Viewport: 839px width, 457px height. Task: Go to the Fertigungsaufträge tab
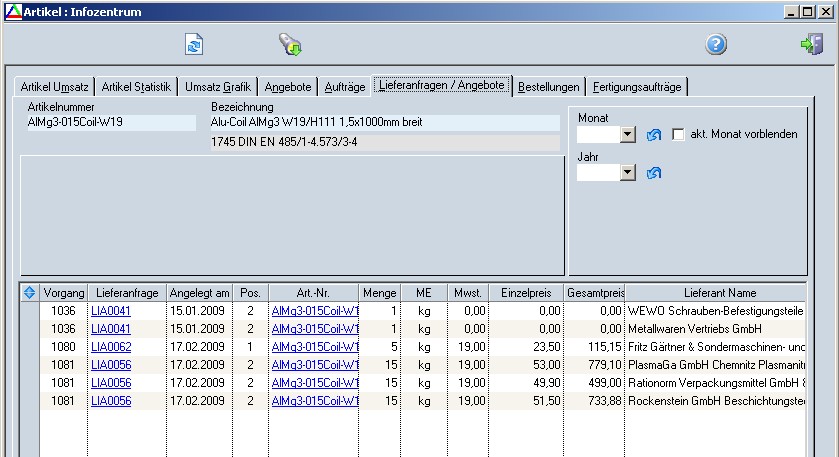click(637, 87)
